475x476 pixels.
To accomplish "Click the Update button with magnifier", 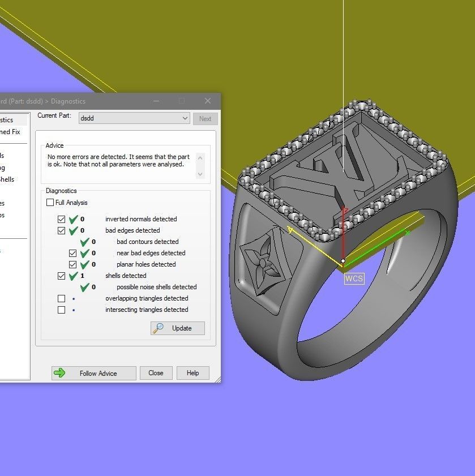I will [x=178, y=328].
